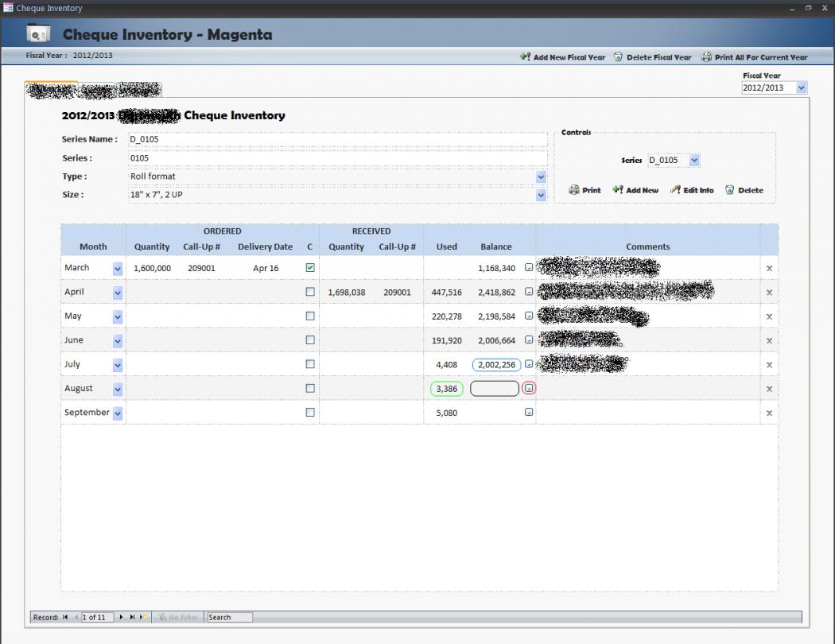
Task: Check the C checkbox for July
Action: 310,364
